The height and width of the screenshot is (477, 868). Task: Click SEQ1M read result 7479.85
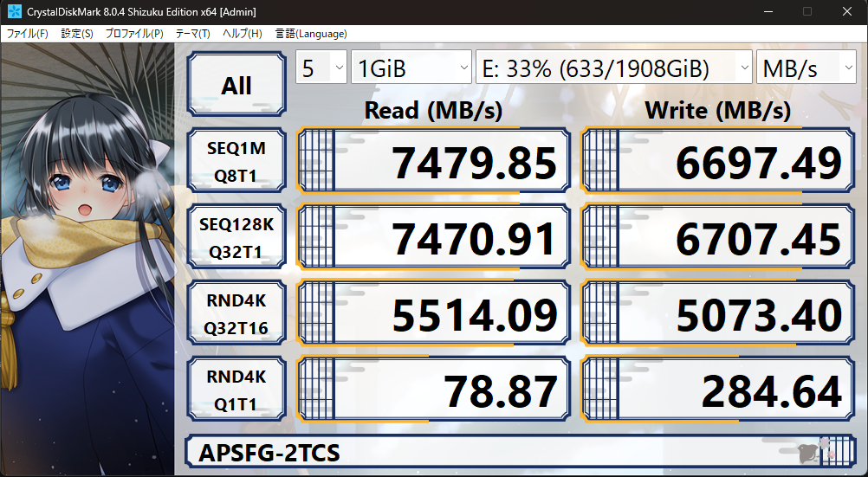click(x=433, y=161)
